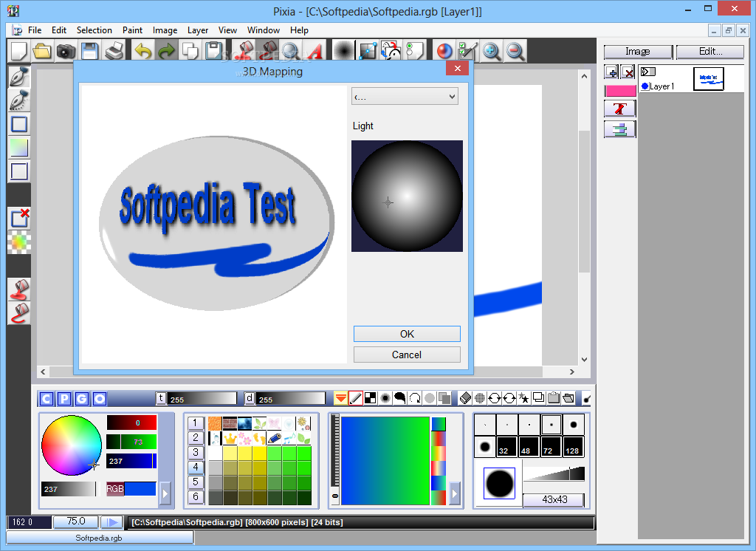Adjust the blue channel slider showing 237
Image resolution: width=756 pixels, height=551 pixels.
click(131, 461)
